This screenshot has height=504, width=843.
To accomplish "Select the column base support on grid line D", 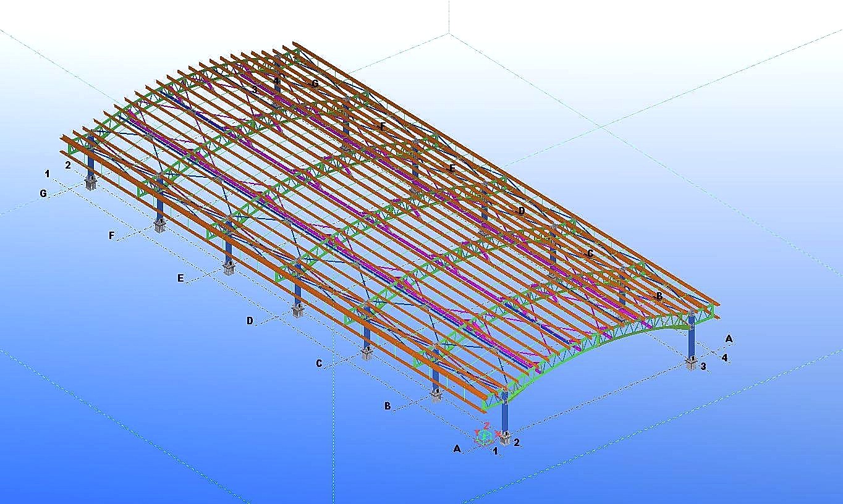I will (x=298, y=311).
